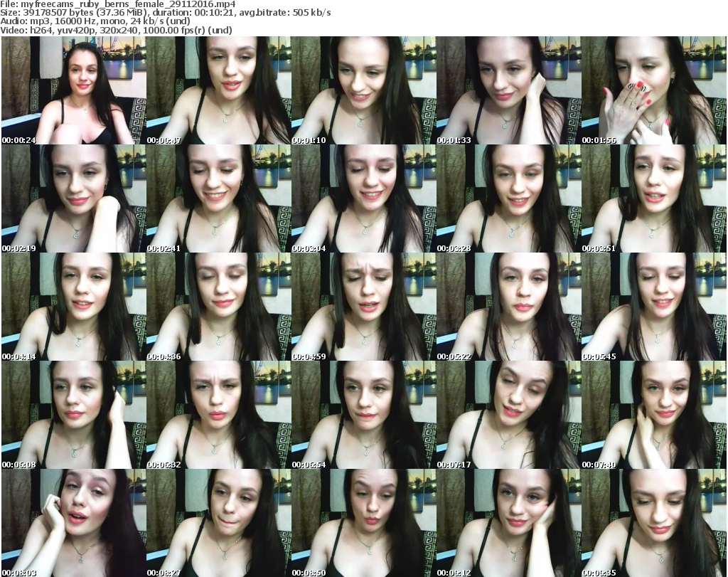Click the 00:07:40 timestamp label
This screenshot has width=728, height=577.
(x=599, y=465)
